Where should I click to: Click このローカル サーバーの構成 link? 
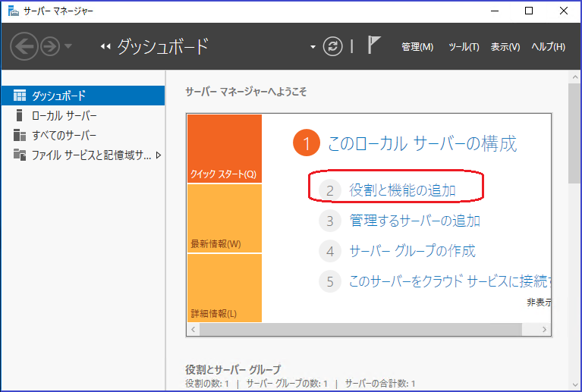pos(422,143)
